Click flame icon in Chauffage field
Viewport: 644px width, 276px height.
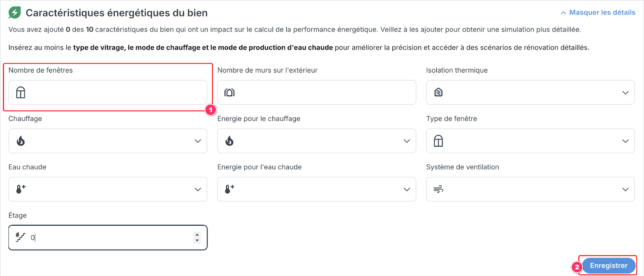coord(21,141)
